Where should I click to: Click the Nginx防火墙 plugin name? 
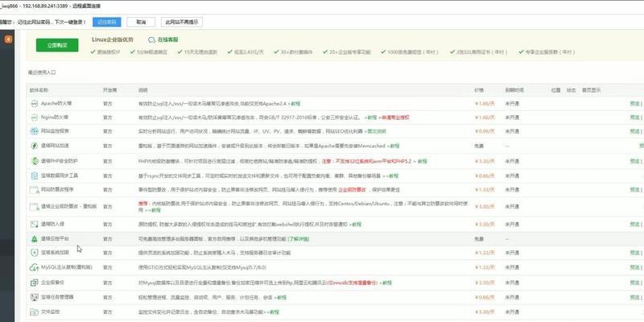pos(55,117)
